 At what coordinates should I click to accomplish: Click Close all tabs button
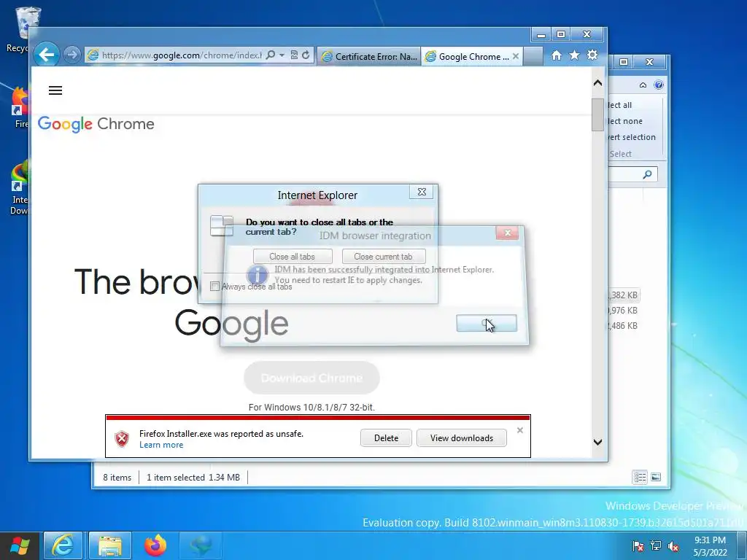pyautogui.click(x=293, y=256)
